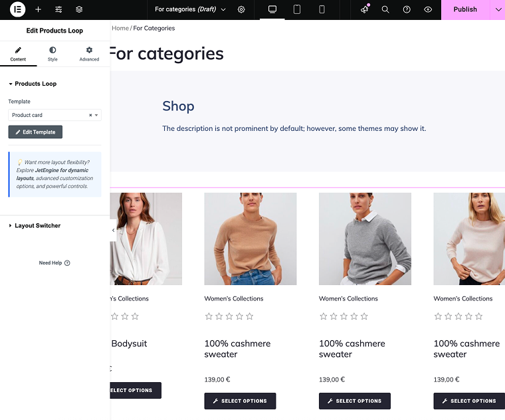Click Select Options under pink sweater

[469, 401]
